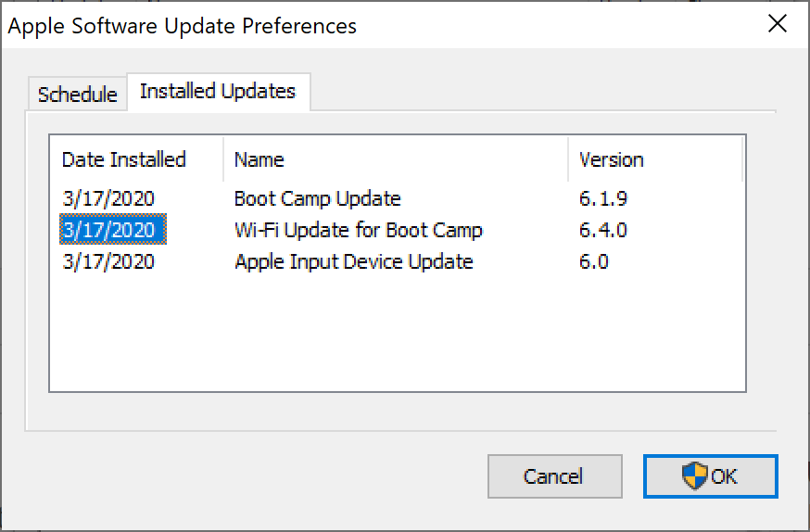Close the Preferences dialog with X
This screenshot has height=532, width=810.
point(778,24)
